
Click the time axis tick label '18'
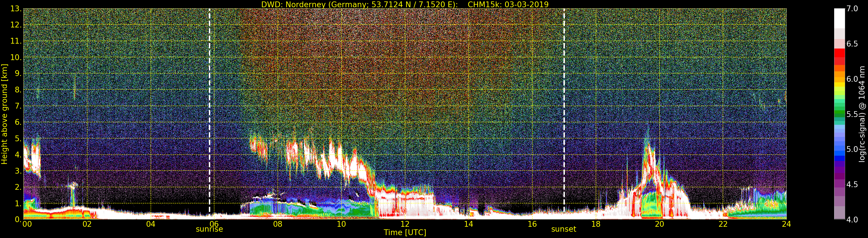pyautogui.click(x=596, y=224)
